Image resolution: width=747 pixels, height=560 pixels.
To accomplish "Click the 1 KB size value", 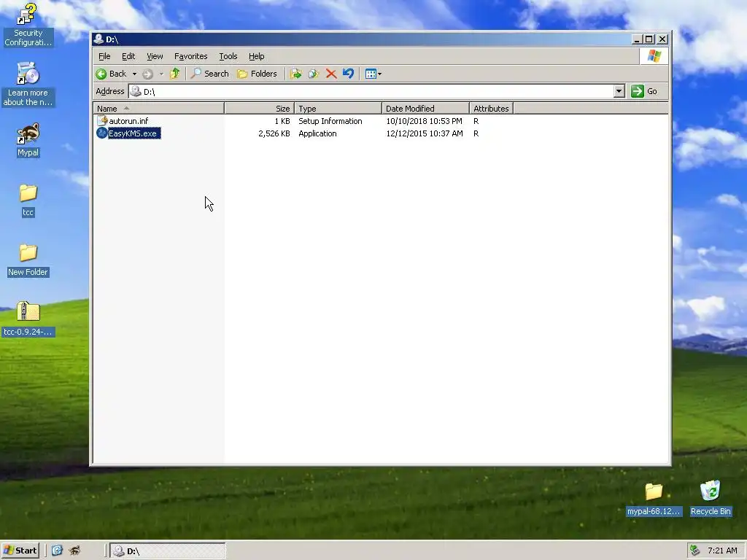I will click(282, 122).
